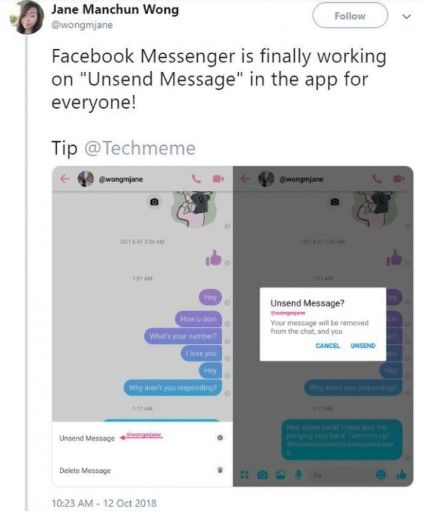
Task: Tap the thumbs-up icon in bottom toolbar
Action: coord(401,475)
